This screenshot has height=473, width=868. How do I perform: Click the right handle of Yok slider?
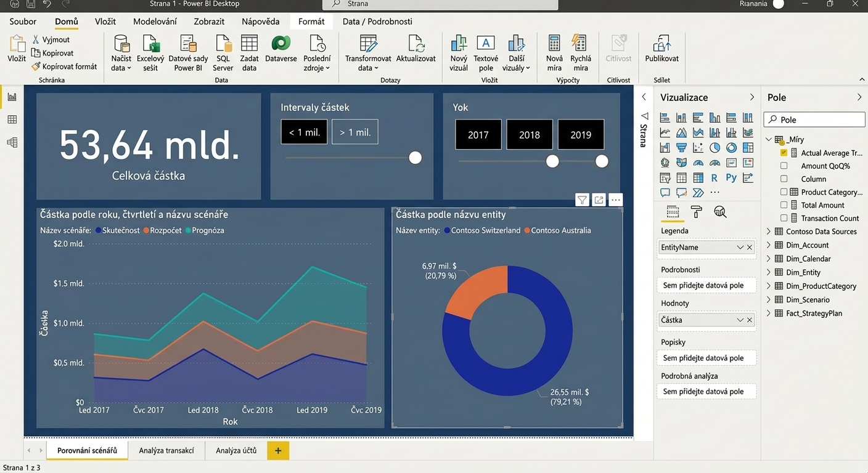(x=602, y=161)
